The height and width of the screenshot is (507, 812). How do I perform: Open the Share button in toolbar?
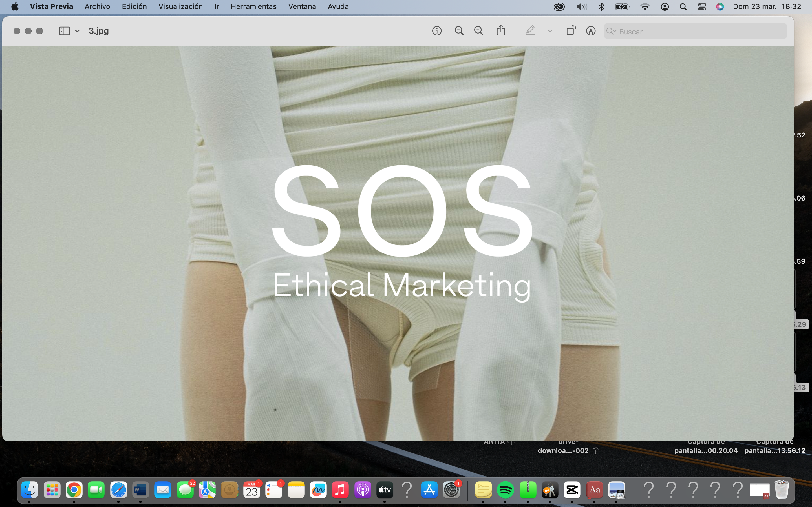tap(501, 30)
